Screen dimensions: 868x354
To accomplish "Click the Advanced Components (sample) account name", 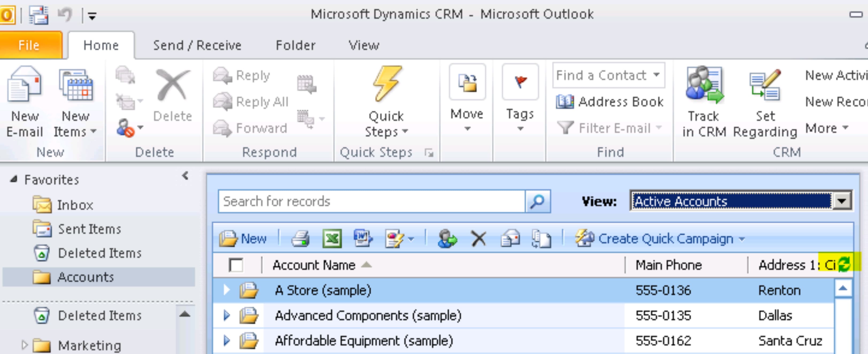I will pos(368,315).
